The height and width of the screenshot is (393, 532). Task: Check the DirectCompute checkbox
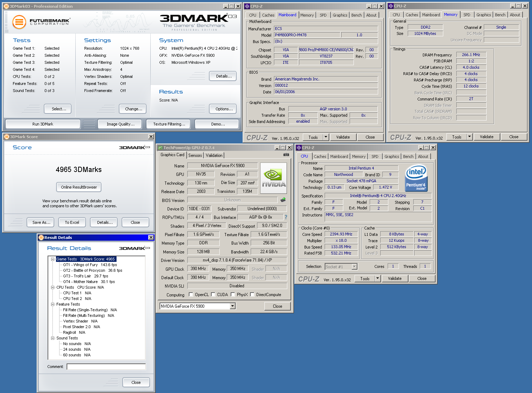click(x=252, y=295)
